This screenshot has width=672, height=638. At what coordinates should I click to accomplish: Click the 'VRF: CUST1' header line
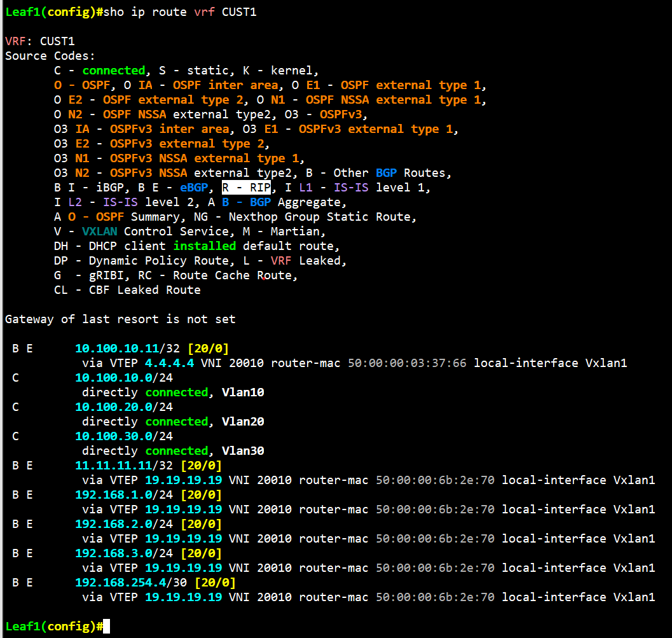tap(40, 41)
